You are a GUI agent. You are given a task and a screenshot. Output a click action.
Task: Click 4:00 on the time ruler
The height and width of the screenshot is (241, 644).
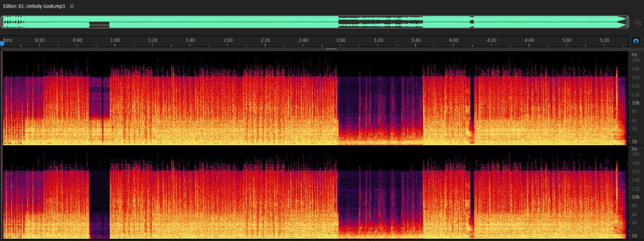click(454, 40)
